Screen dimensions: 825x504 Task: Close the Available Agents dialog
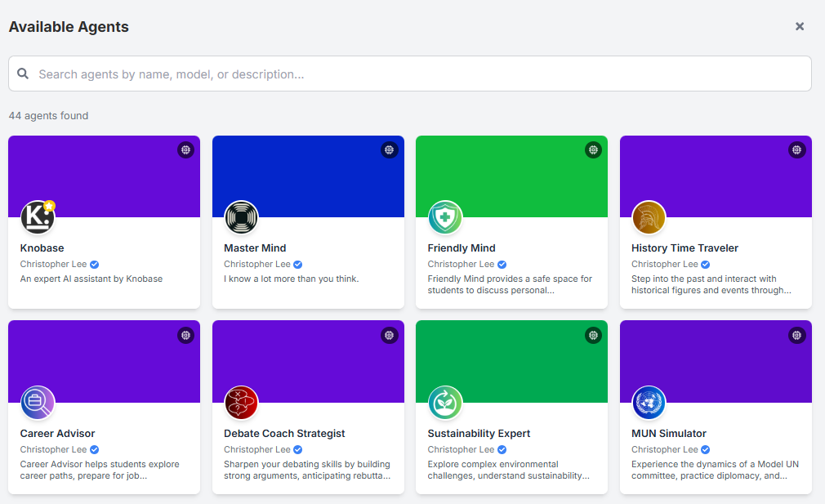[x=800, y=26]
